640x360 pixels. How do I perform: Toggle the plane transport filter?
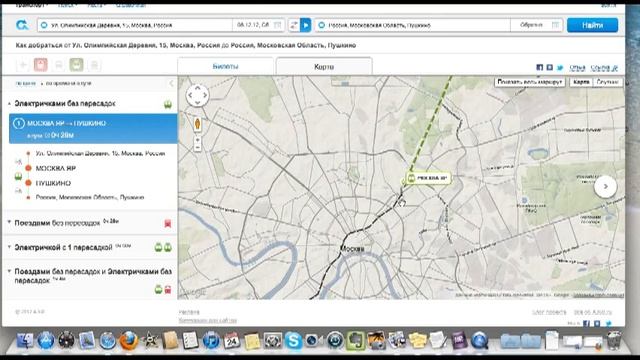(23, 64)
